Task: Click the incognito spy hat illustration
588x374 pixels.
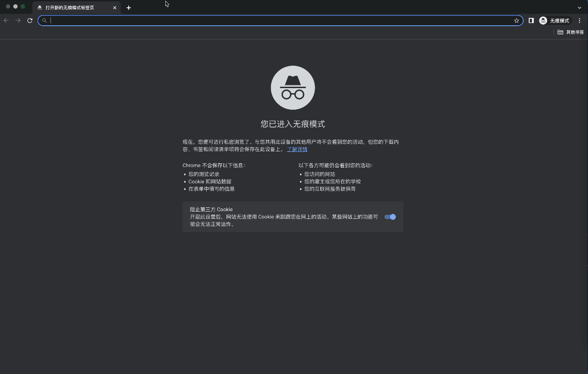Action: 293,87
